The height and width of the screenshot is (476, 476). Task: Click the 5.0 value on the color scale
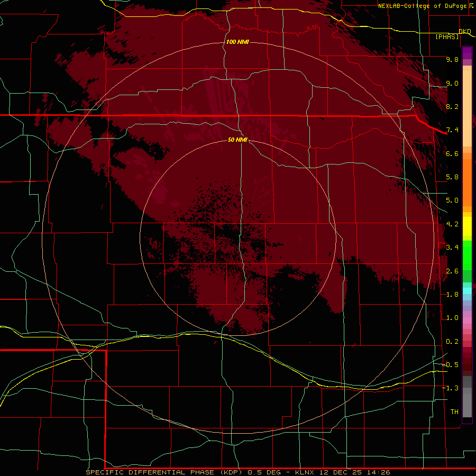pyautogui.click(x=452, y=200)
